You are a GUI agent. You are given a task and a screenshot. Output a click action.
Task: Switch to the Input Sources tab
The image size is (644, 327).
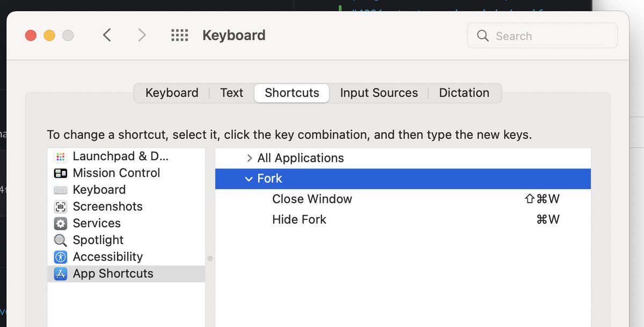click(379, 93)
